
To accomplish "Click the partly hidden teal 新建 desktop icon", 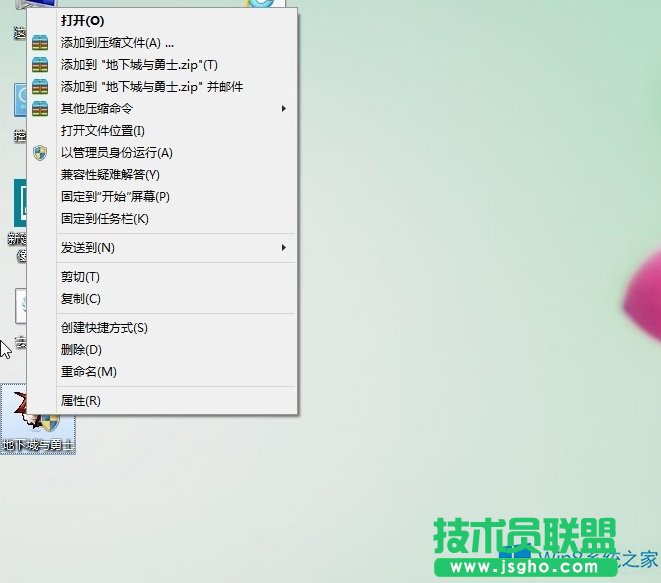I will click(20, 205).
